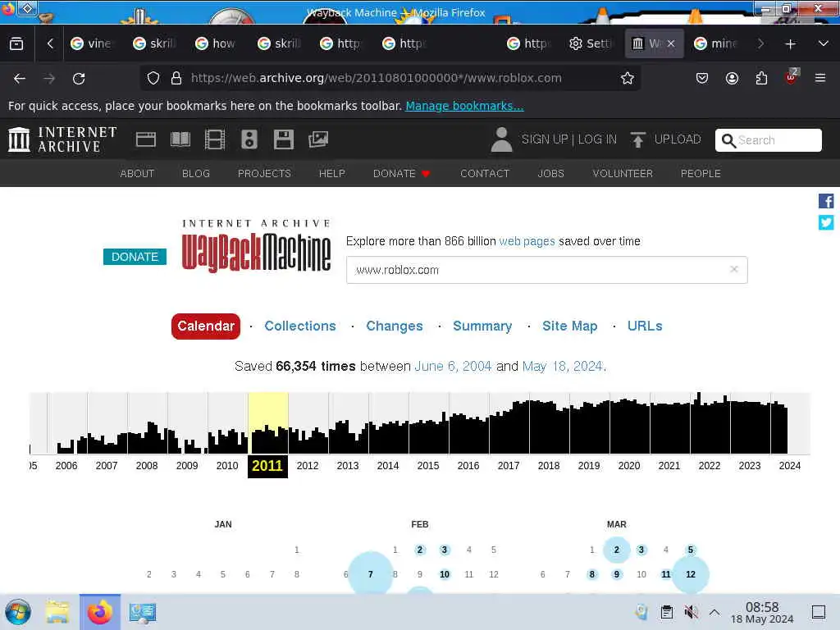Image resolution: width=840 pixels, height=630 pixels.
Task: Show tracking protection shield info
Action: (153, 78)
